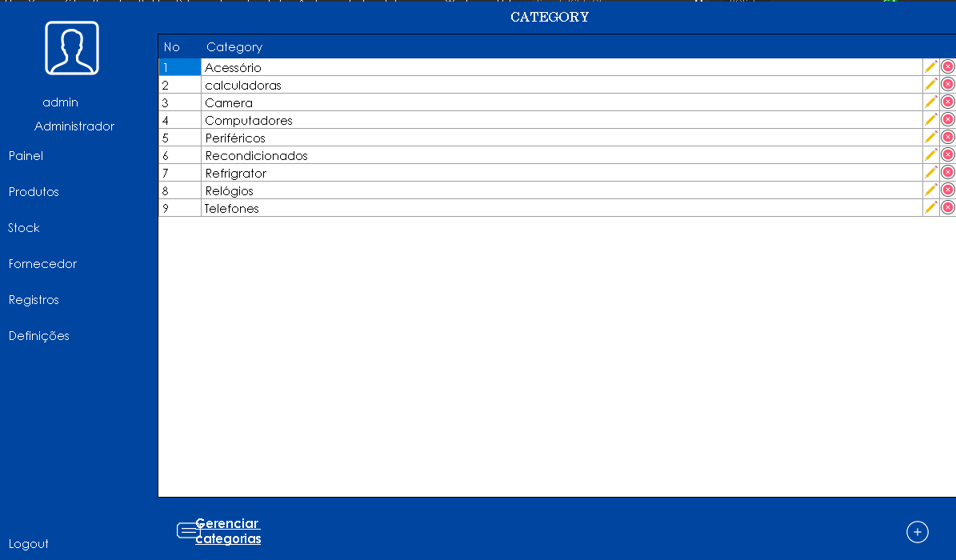The height and width of the screenshot is (560, 956).
Task: Click the Logout button
Action: pyautogui.click(x=29, y=544)
